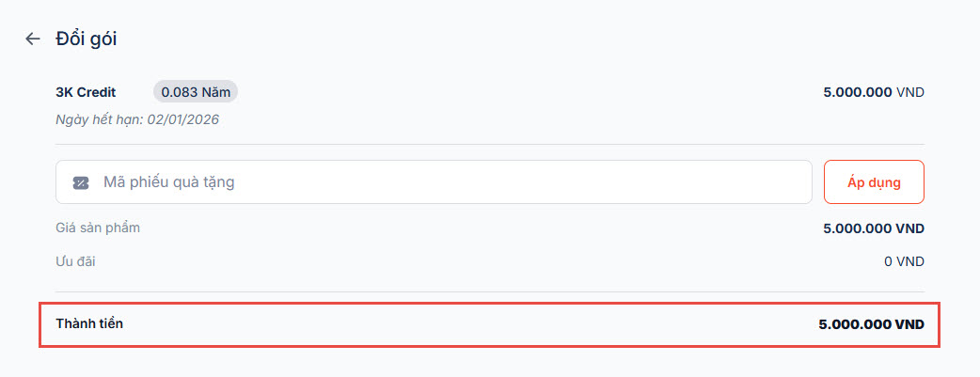Click the Giá sản phẩm amount value

click(x=873, y=228)
